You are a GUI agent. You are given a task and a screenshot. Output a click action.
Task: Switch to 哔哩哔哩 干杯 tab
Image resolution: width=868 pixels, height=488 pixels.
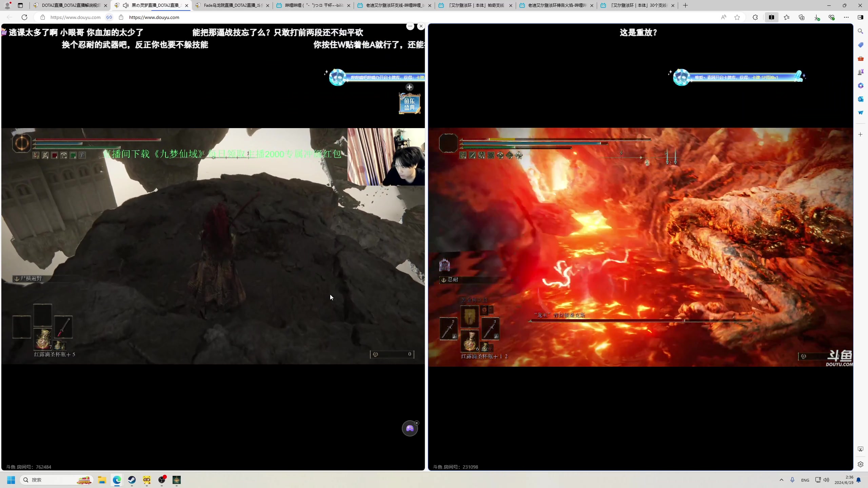(x=314, y=5)
